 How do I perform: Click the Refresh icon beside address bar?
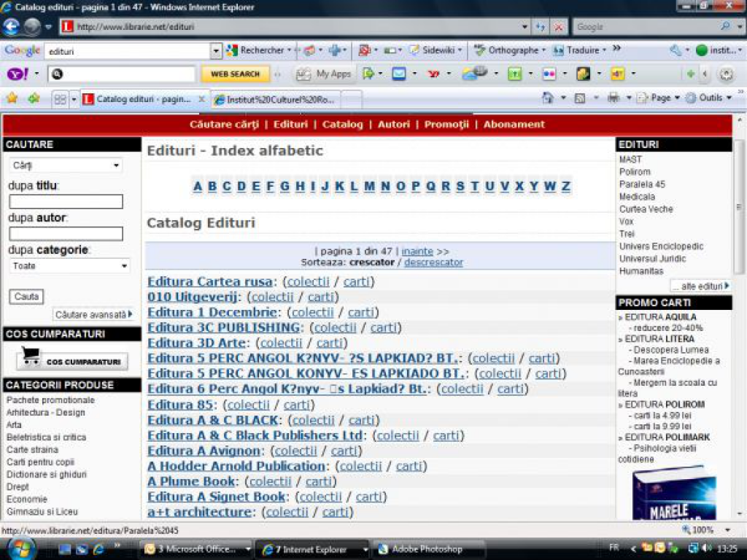[541, 27]
